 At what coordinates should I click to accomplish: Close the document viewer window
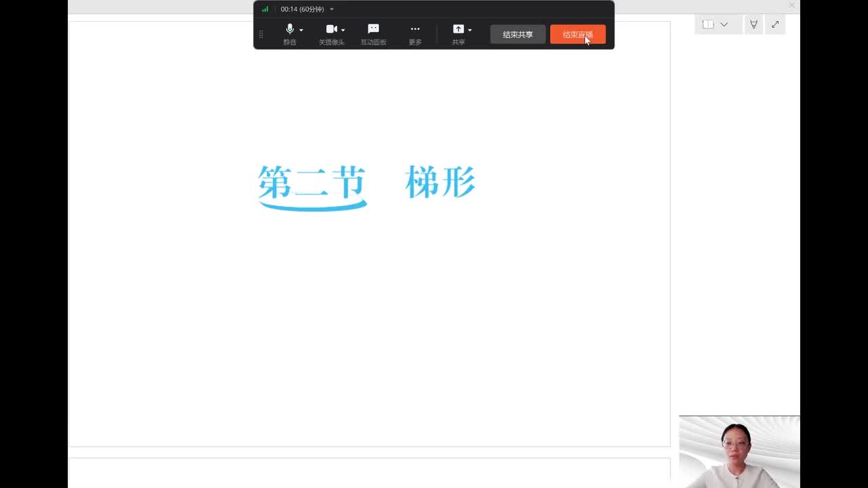pos(791,5)
